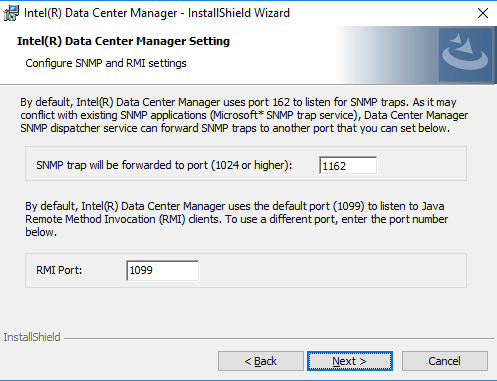Click the window title text in title bar

pos(157,13)
